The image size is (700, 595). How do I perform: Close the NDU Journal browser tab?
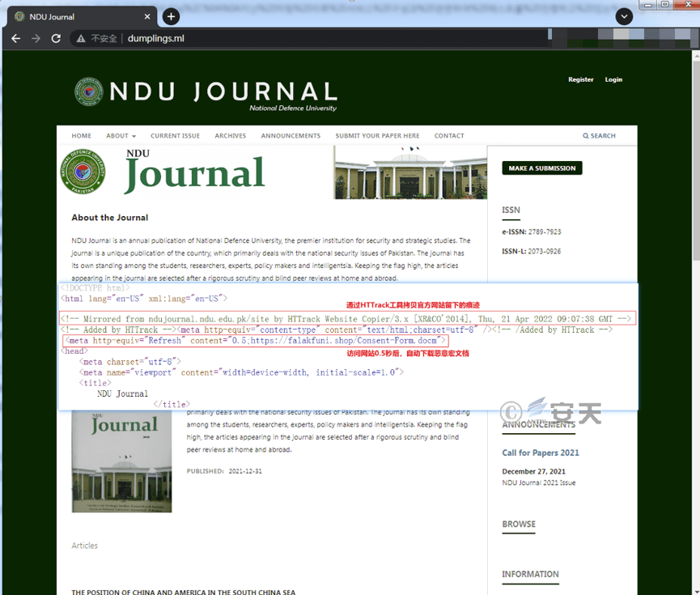(146, 16)
